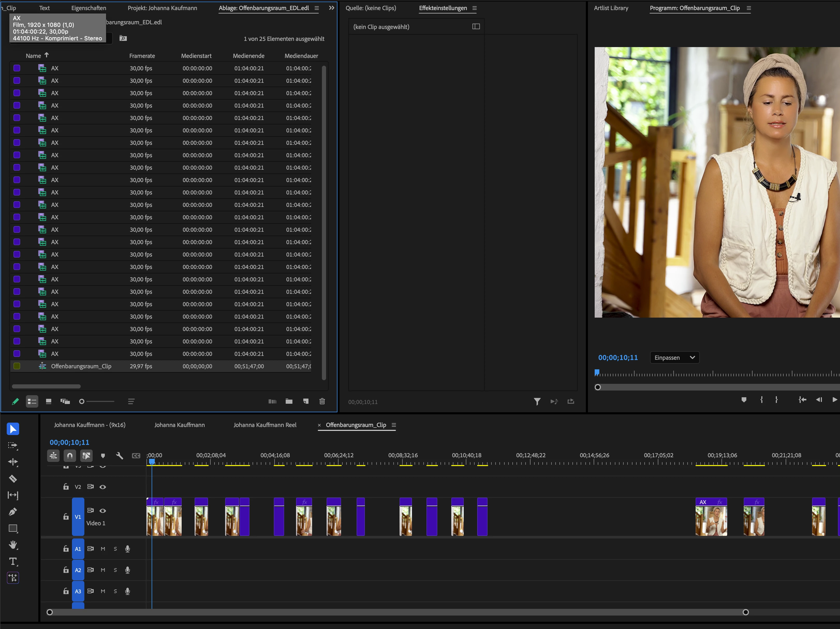This screenshot has width=840, height=629.
Task: Open Offenbarungsraum_Clip timeline panel menu
Action: click(x=394, y=425)
